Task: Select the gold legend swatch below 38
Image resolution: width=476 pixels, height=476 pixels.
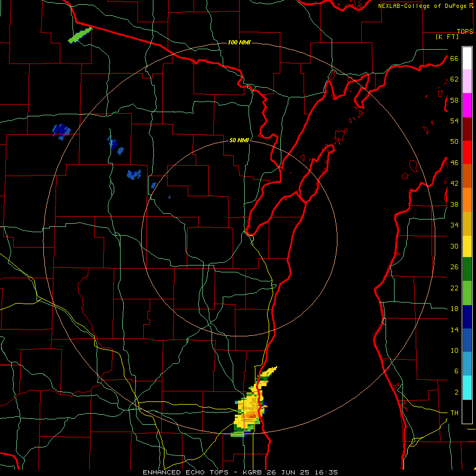Action: coord(467,224)
